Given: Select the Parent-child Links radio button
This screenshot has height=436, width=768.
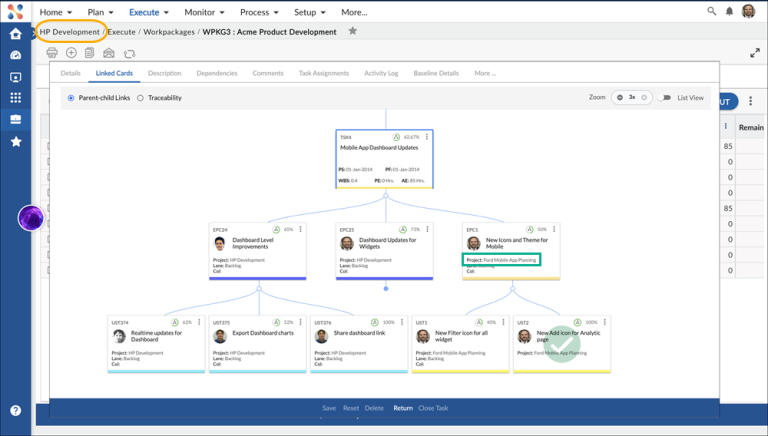Looking at the screenshot, I should point(71,98).
